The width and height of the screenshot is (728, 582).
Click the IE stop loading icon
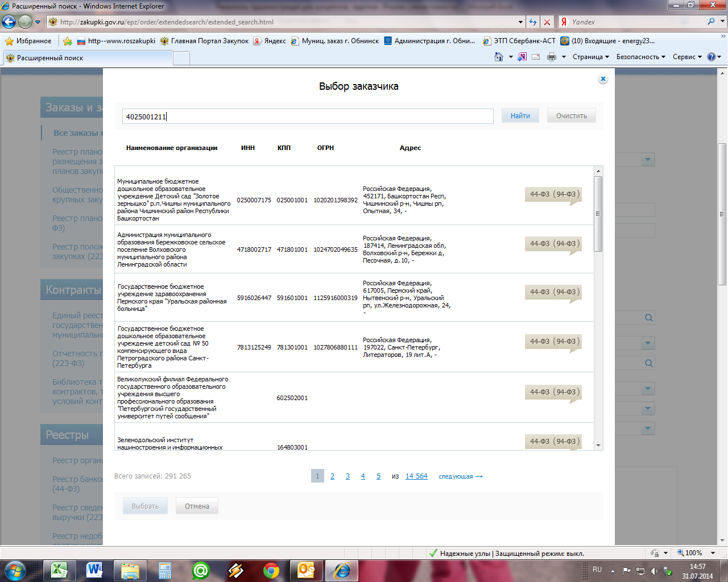pos(547,22)
